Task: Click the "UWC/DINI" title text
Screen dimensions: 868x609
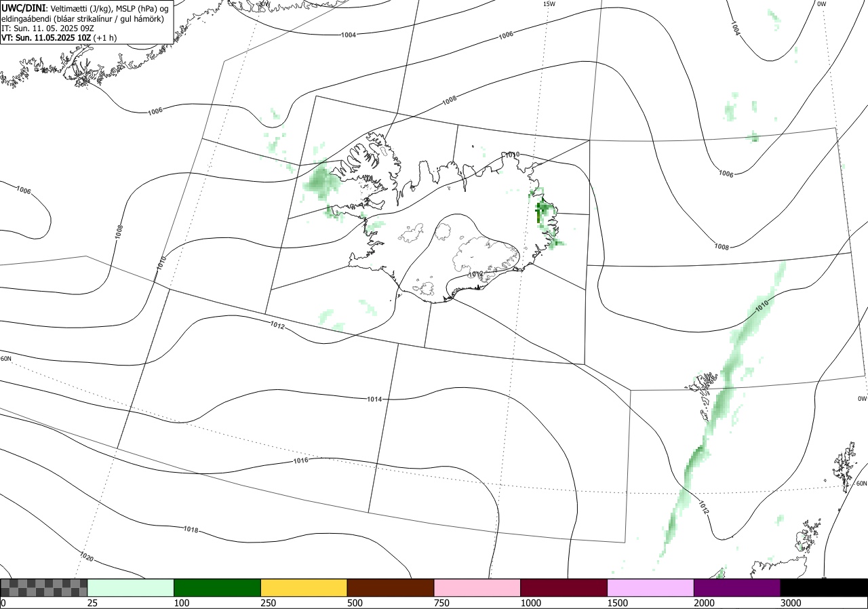Action: [x=24, y=7]
